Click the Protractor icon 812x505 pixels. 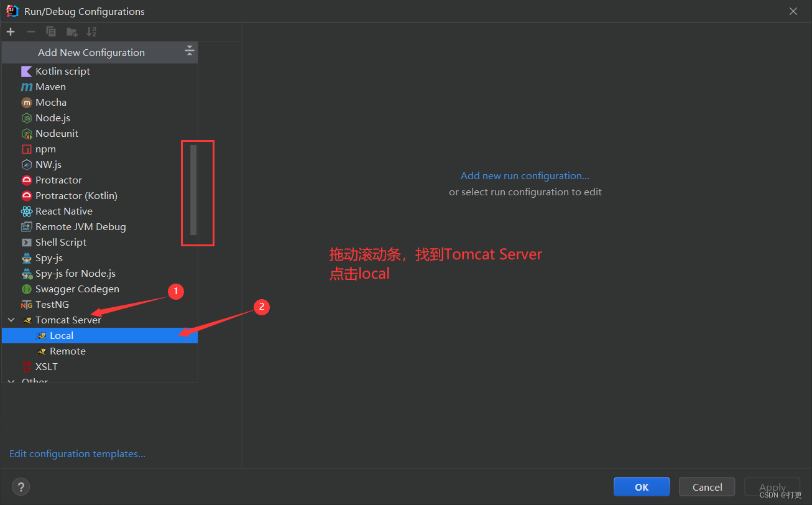pyautogui.click(x=26, y=180)
